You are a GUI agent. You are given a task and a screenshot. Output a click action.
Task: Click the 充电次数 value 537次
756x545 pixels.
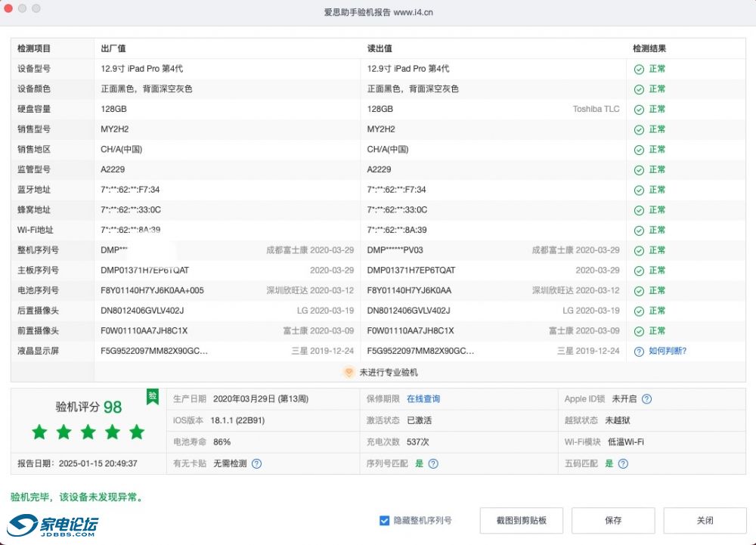[417, 442]
